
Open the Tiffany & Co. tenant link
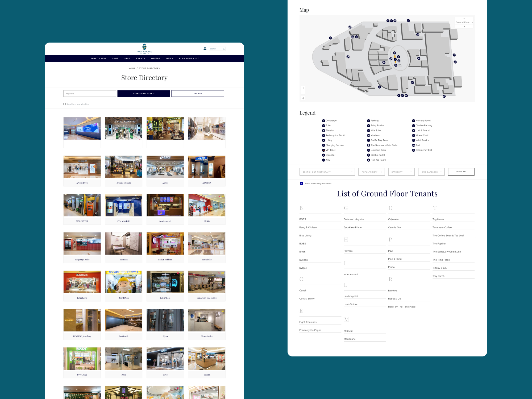[439, 268]
